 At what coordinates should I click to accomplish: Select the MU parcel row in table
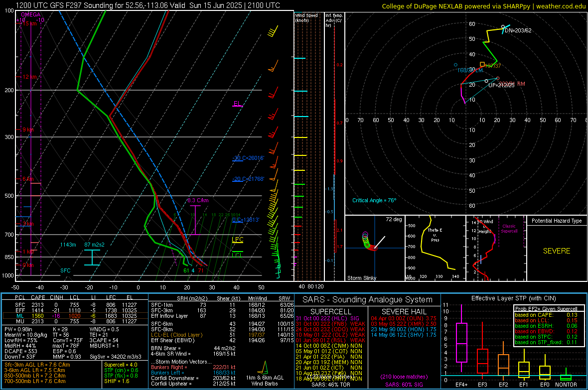[x=75, y=321]
